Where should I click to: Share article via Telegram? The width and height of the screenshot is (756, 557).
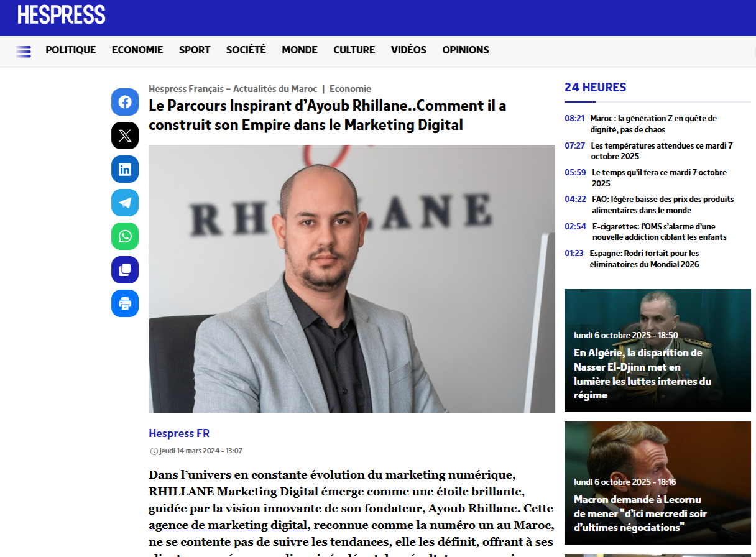point(125,203)
